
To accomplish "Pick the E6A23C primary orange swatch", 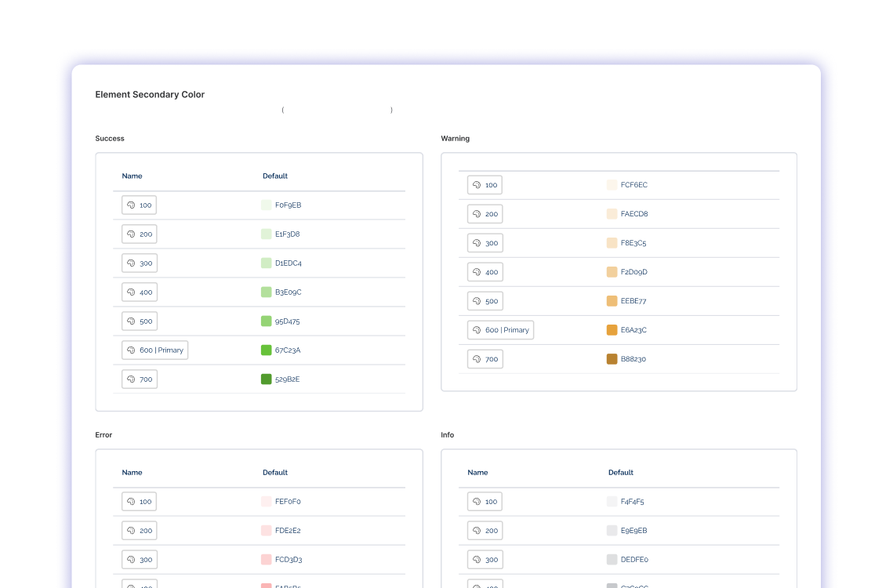I will coord(612,331).
